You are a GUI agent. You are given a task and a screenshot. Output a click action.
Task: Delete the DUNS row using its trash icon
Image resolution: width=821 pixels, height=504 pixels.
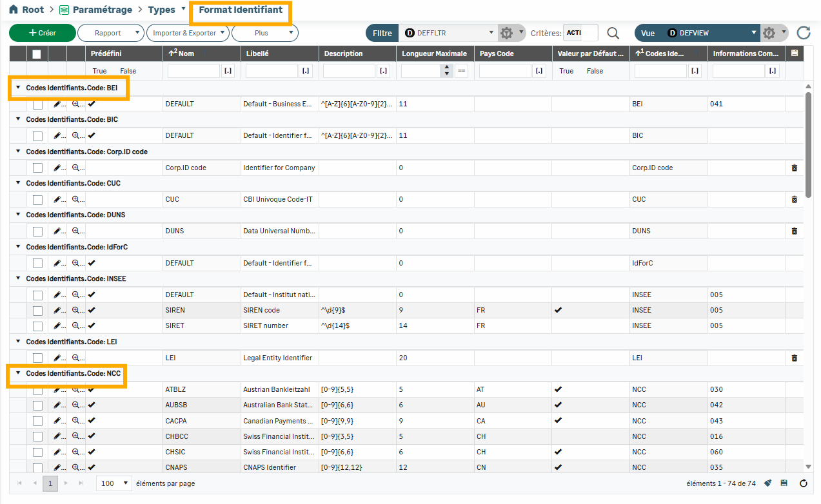794,231
